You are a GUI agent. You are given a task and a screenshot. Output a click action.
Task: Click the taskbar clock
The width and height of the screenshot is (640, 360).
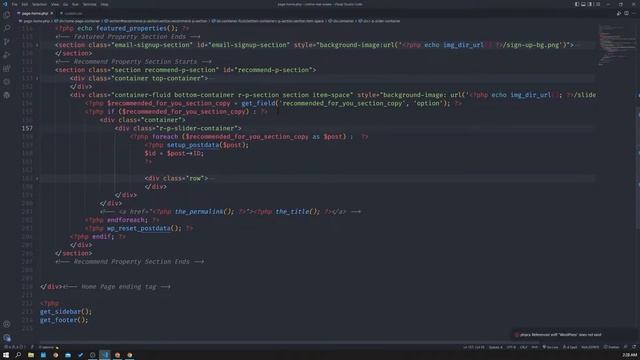630,355
